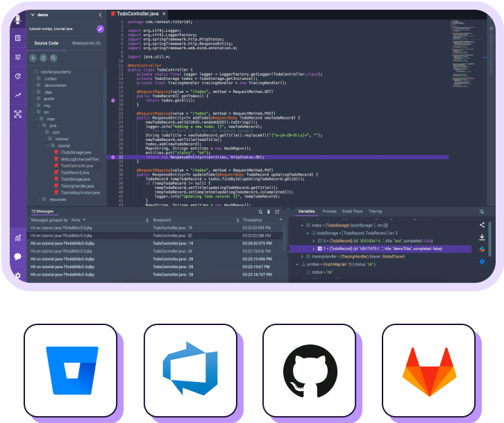Click the scan frame icon in the sidebar
The width and height of the screenshot is (504, 423).
pos(18,114)
